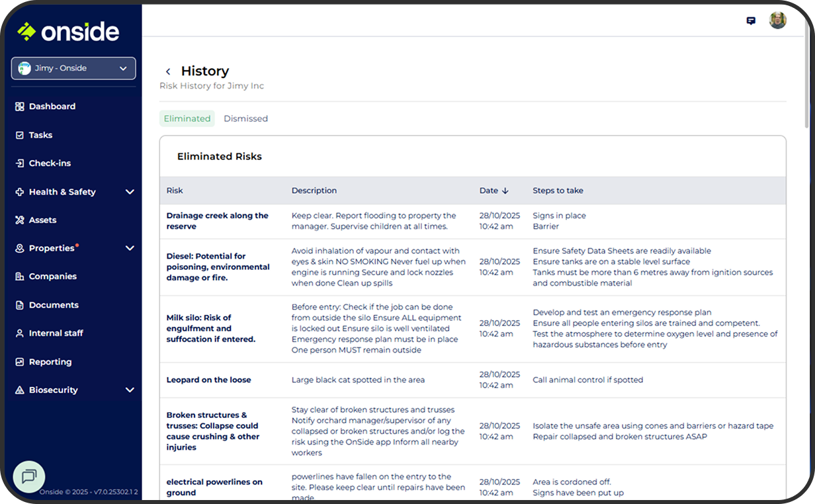The height and width of the screenshot is (504, 815).
Task: Navigate to the Reporting page
Action: tap(50, 362)
